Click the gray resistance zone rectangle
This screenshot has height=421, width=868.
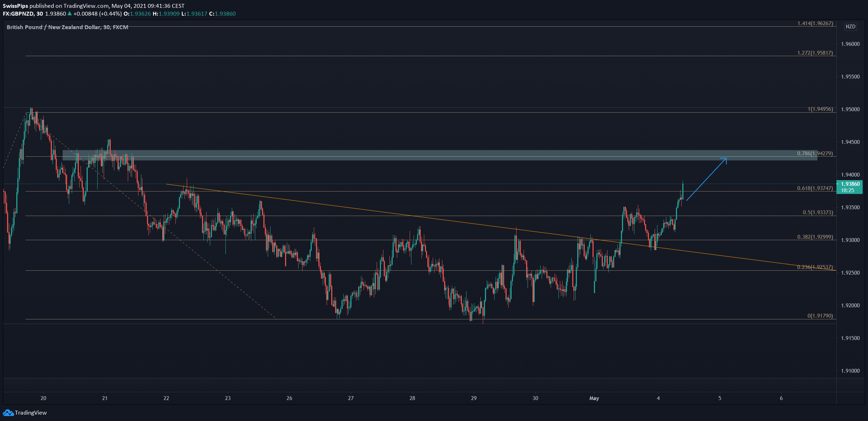[440, 155]
